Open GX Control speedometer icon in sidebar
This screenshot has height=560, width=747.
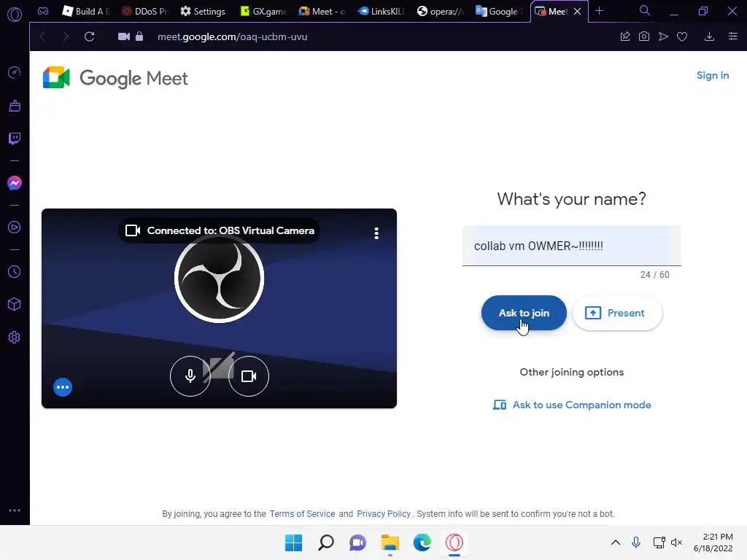tap(15, 72)
